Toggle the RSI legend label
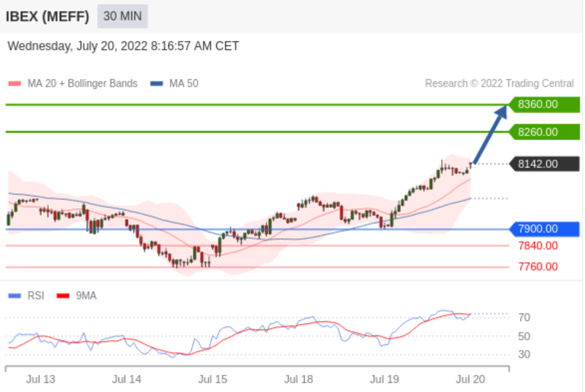 36,296
